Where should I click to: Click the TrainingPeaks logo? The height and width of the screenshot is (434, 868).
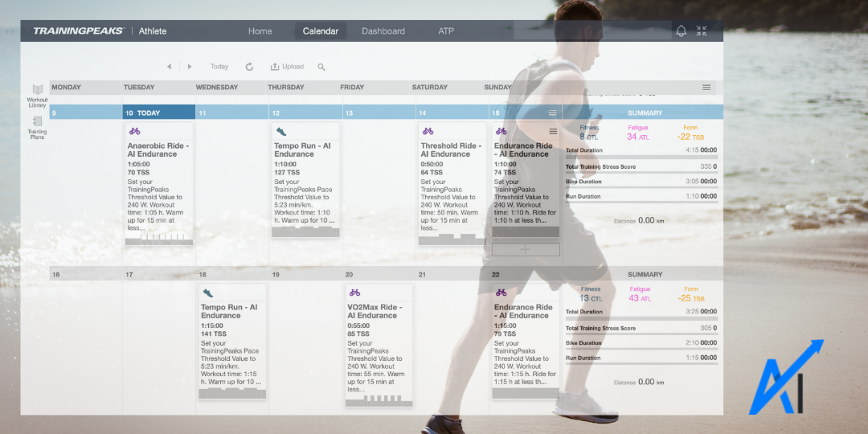pyautogui.click(x=79, y=31)
